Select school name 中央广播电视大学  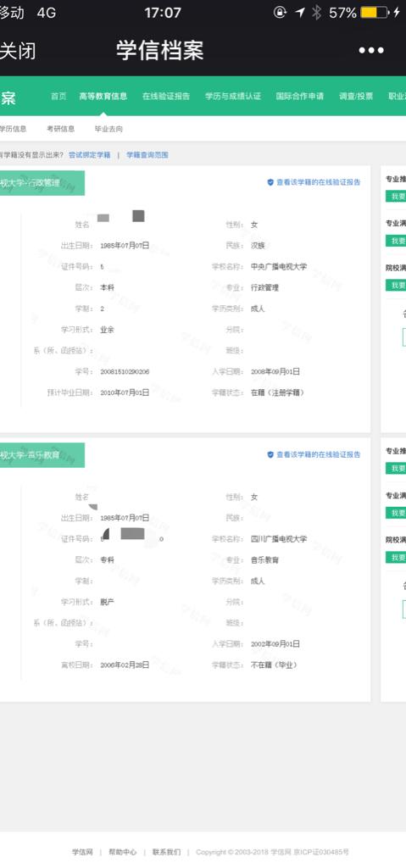(x=279, y=266)
